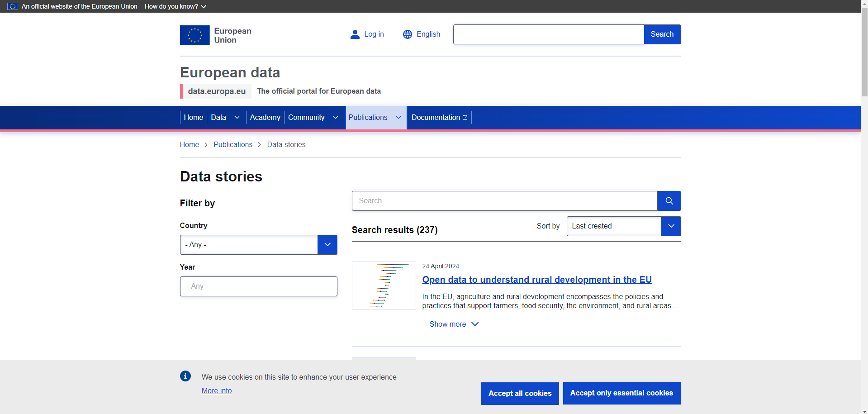
Task: Click the 'Search results (237)' heading
Action: pos(394,230)
